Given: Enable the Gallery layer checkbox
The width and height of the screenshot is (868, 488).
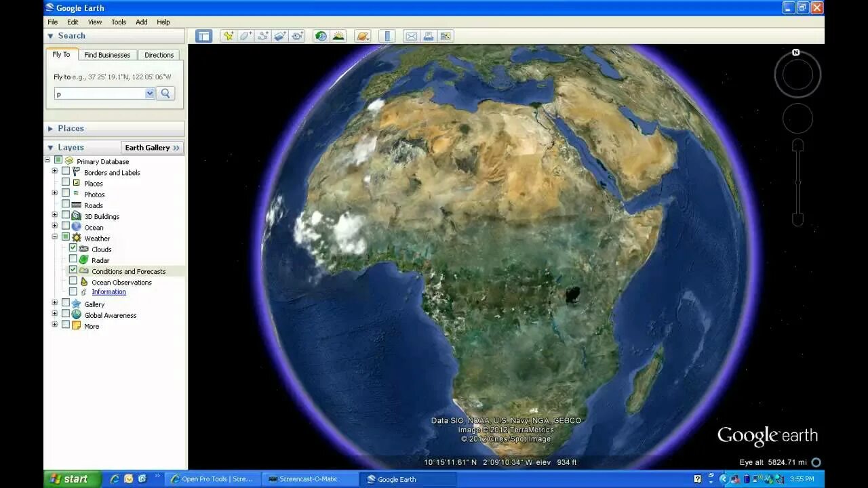Looking at the screenshot, I should 66,302.
